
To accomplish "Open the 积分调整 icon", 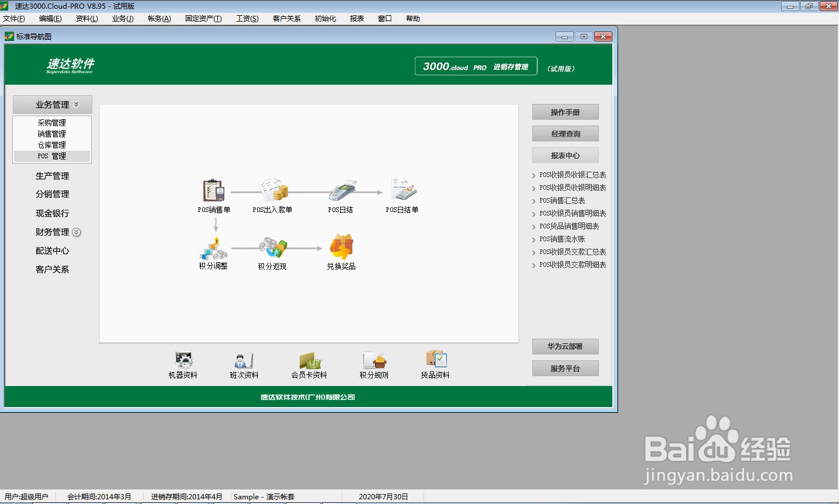I will click(x=213, y=248).
